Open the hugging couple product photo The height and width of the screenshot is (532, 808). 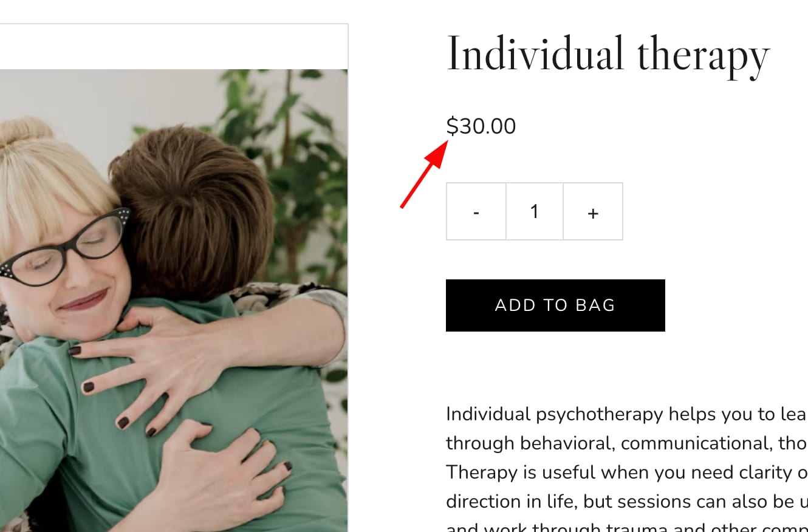click(174, 301)
